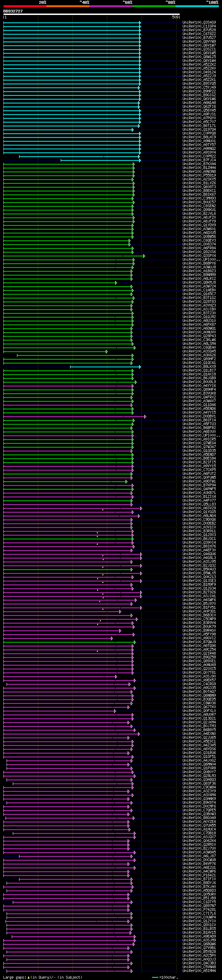
Task: Click the white query sequence ruler bar
Action: (x=92, y=15)
